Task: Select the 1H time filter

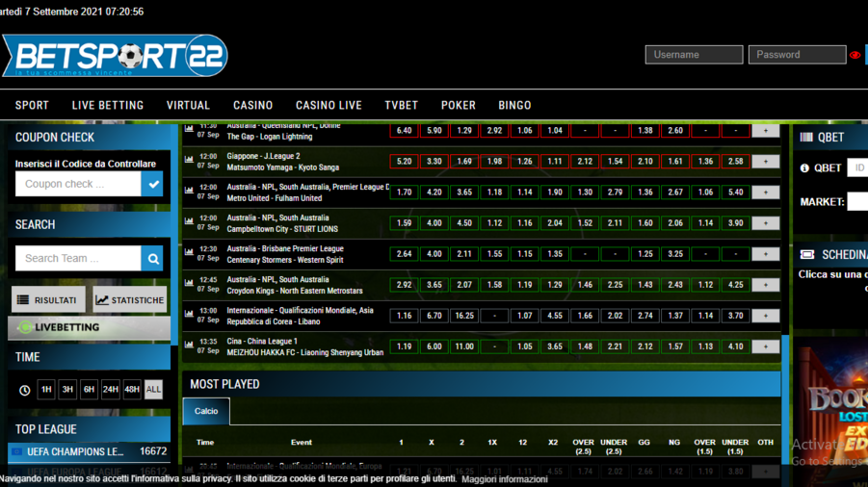Action: (x=46, y=390)
